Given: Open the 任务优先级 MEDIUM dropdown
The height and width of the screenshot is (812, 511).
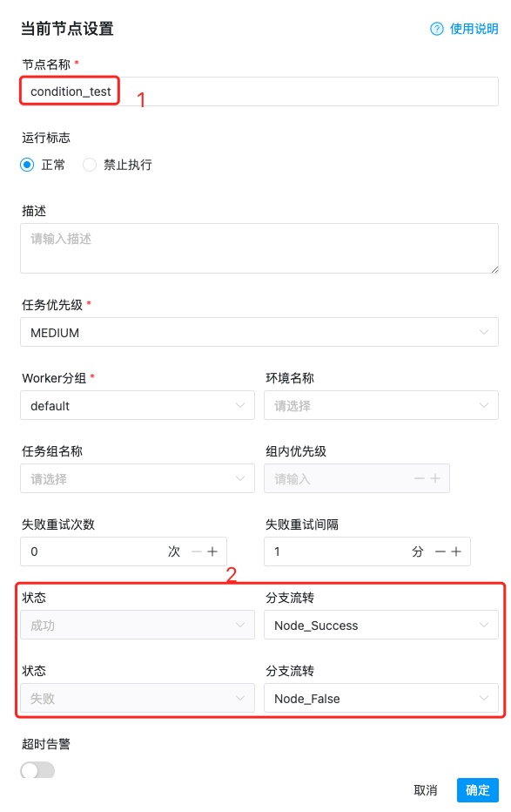Looking at the screenshot, I should click(x=259, y=332).
